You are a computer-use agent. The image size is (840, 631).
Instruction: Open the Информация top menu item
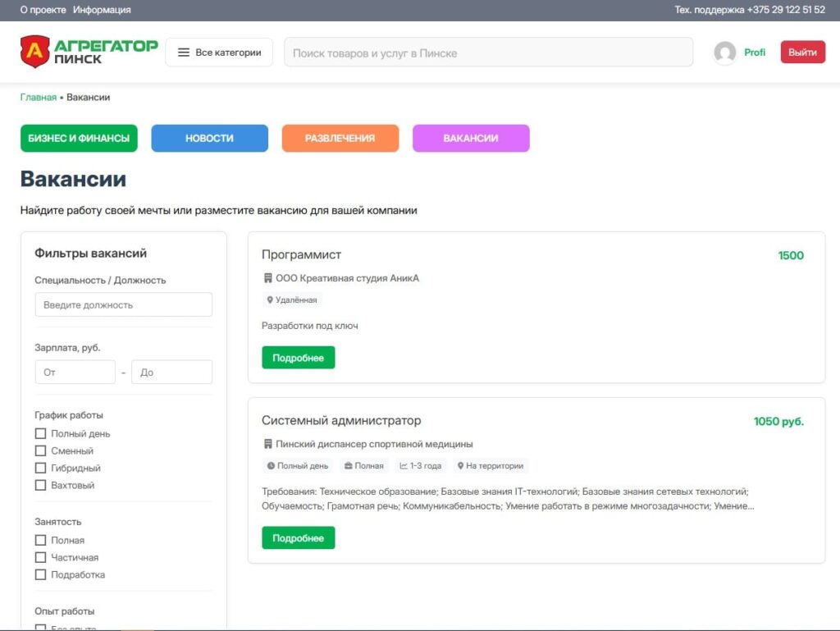point(102,10)
